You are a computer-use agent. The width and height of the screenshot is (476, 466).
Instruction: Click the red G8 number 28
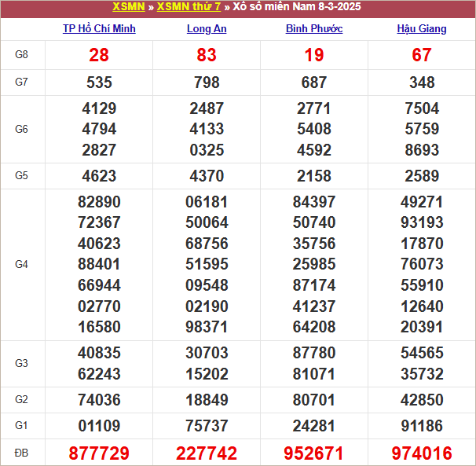coord(99,55)
